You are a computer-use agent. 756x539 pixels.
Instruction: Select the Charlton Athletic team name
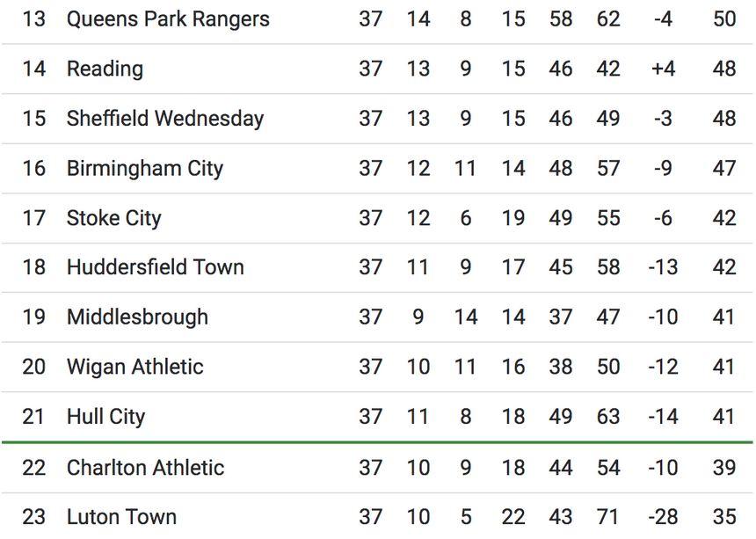click(145, 468)
